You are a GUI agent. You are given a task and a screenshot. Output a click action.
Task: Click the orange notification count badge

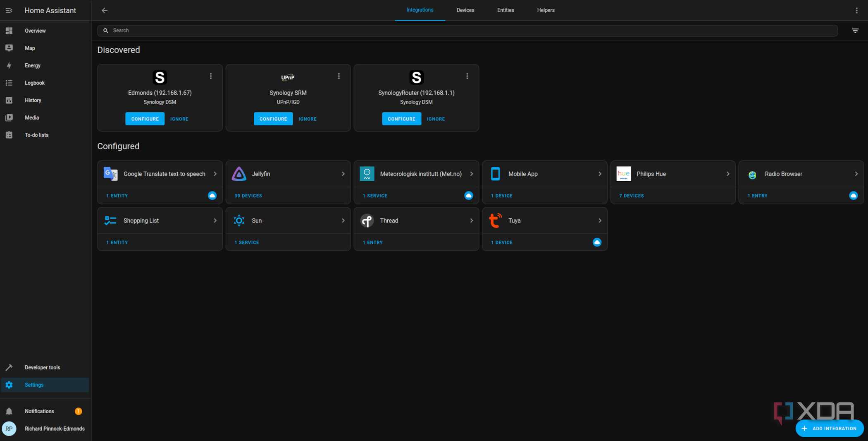pos(78,411)
